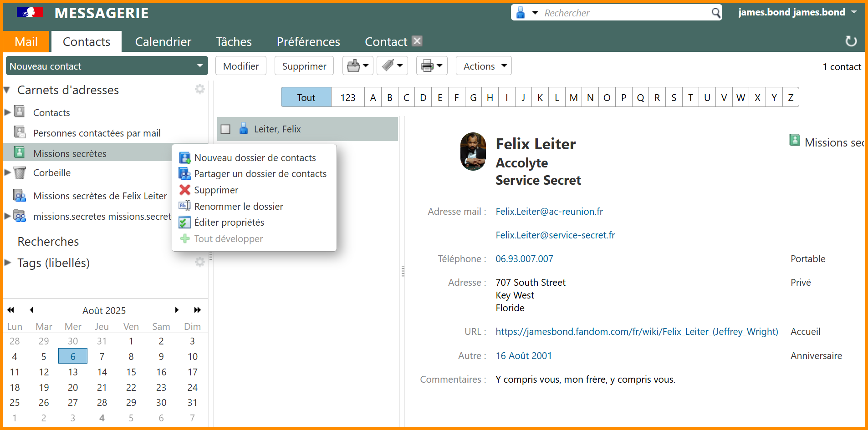Viewport: 868px width, 430px height.
Task: Click the Carnets d'adresses gear icon
Action: (199, 89)
